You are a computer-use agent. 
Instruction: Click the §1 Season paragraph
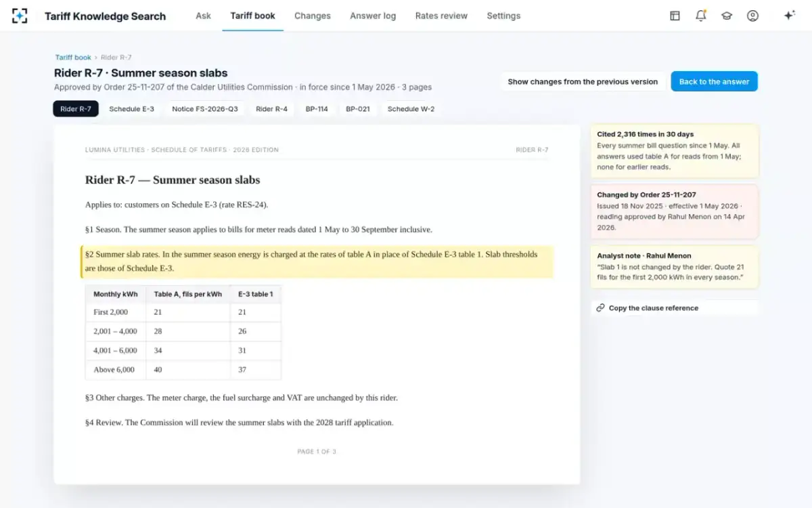coord(258,230)
